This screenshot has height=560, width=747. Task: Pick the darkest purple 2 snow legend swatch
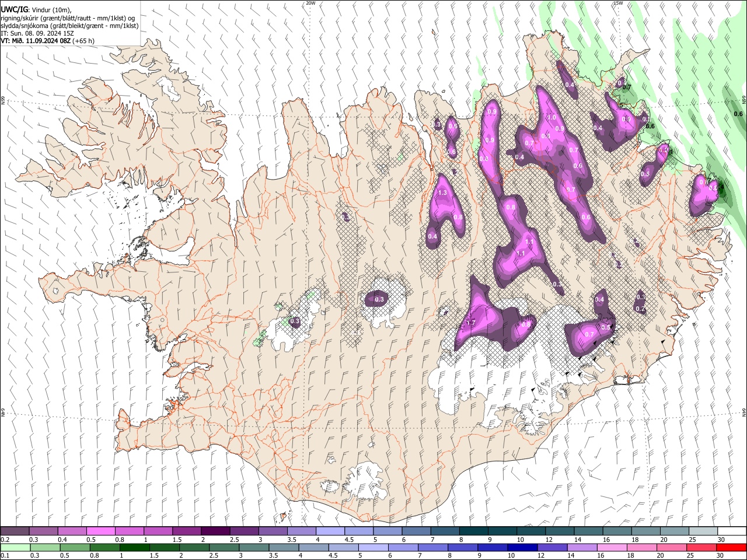point(215,531)
